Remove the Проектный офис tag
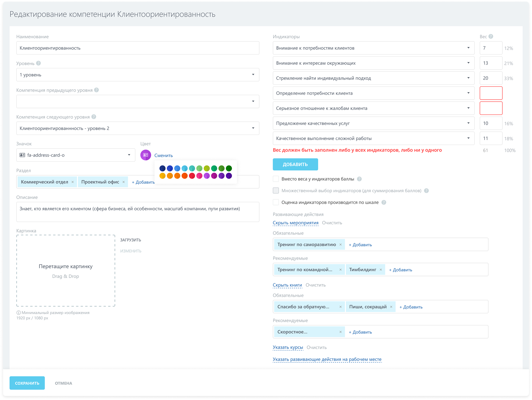The image size is (532, 400). [124, 182]
